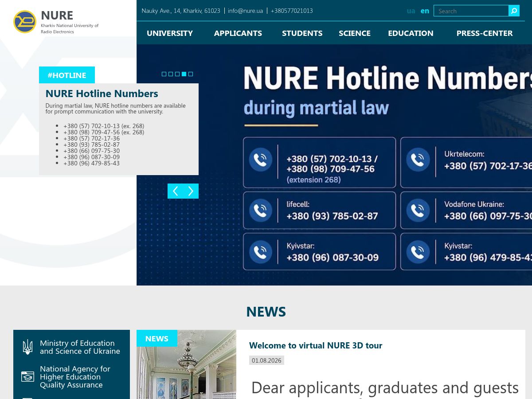Click the NURE logo emblem

click(25, 22)
